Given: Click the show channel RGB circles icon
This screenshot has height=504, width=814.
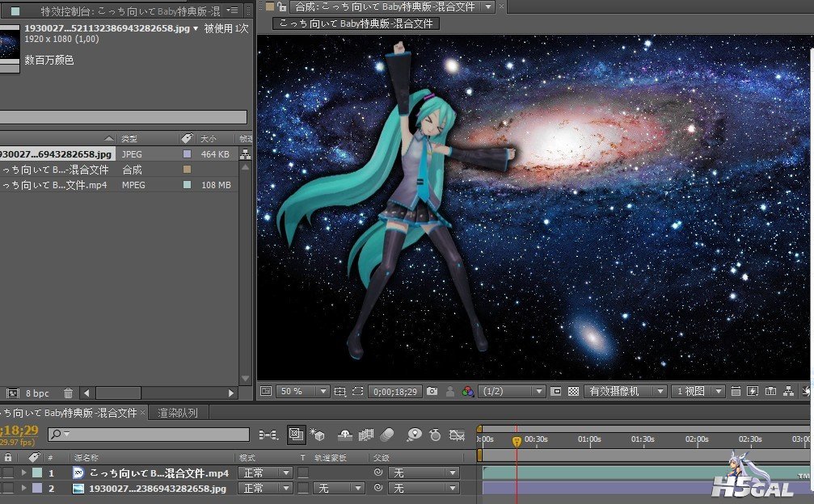Looking at the screenshot, I should click(467, 392).
